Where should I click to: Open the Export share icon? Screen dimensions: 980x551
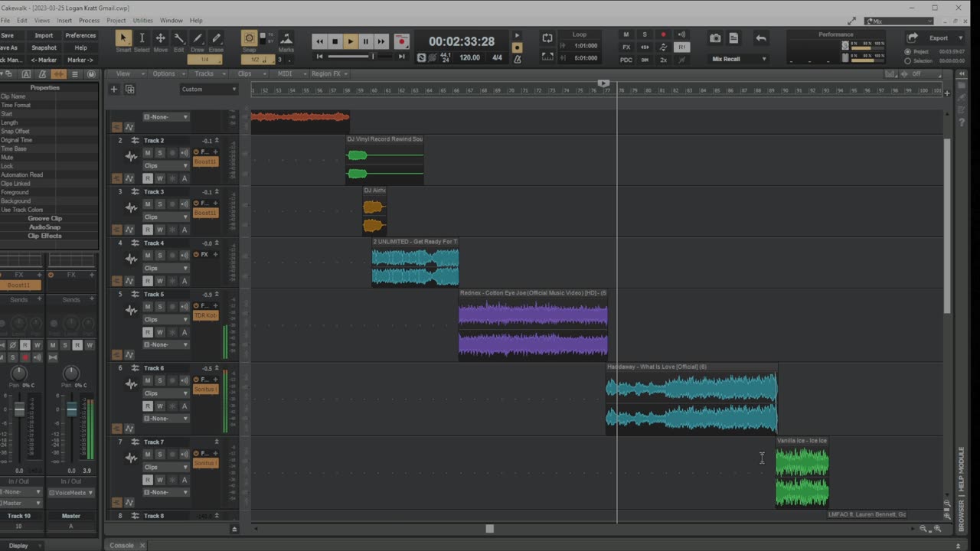(x=913, y=37)
